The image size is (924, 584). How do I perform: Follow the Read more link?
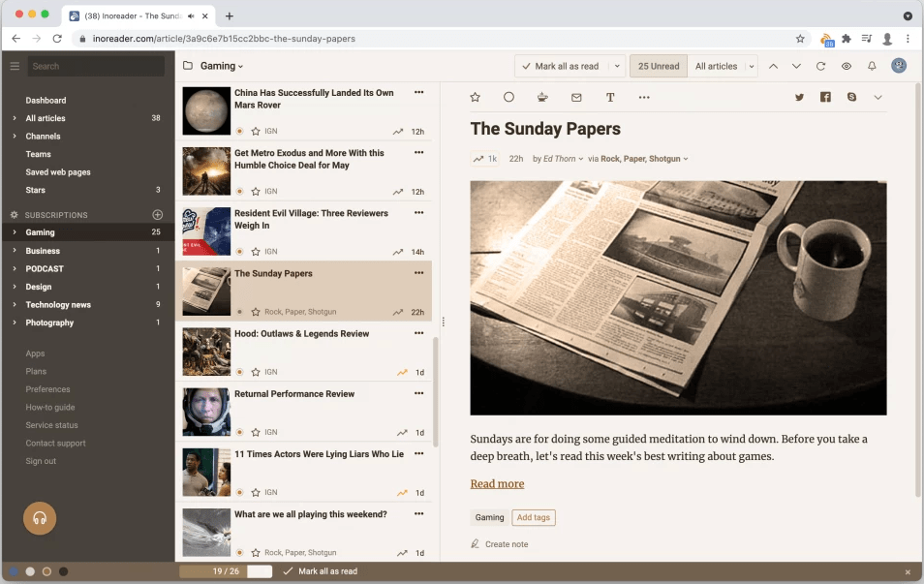coord(498,484)
